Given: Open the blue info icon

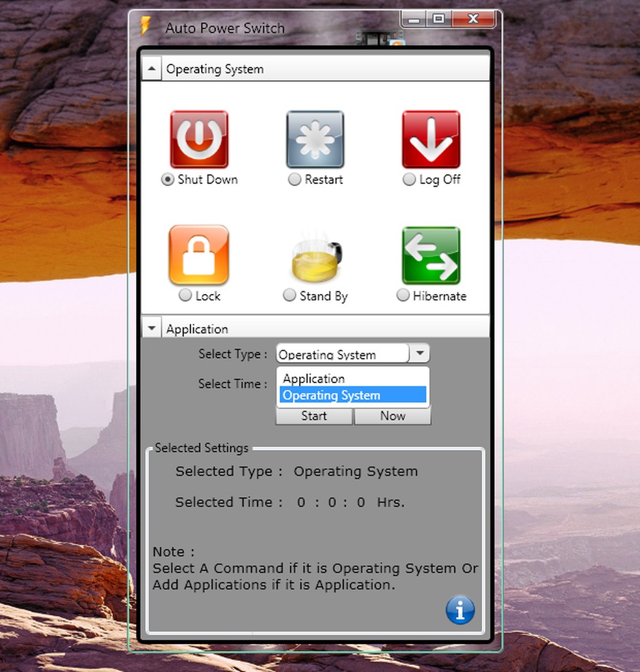Looking at the screenshot, I should [x=460, y=610].
